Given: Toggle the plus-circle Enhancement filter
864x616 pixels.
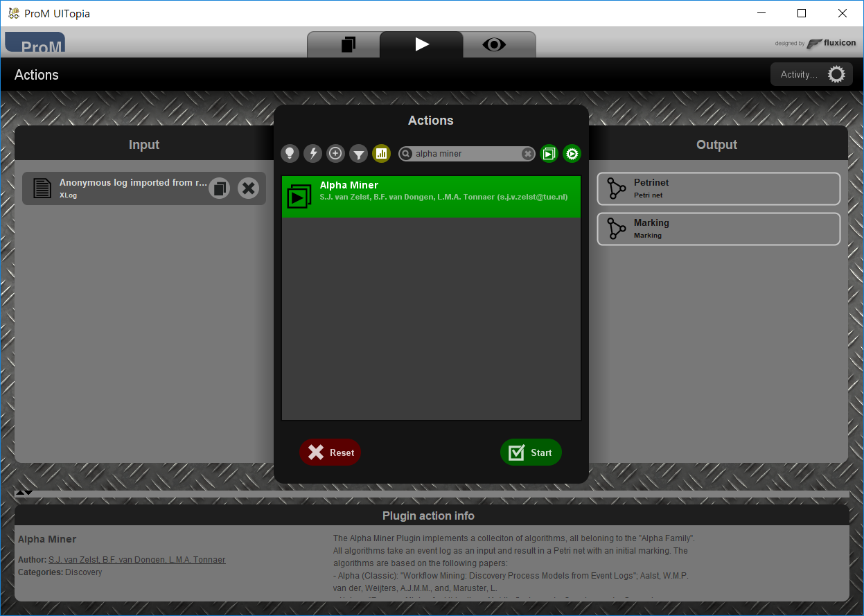Looking at the screenshot, I should (x=336, y=153).
